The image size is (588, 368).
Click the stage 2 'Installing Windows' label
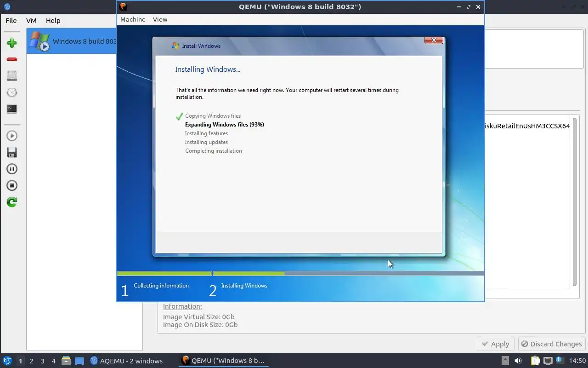click(x=244, y=286)
